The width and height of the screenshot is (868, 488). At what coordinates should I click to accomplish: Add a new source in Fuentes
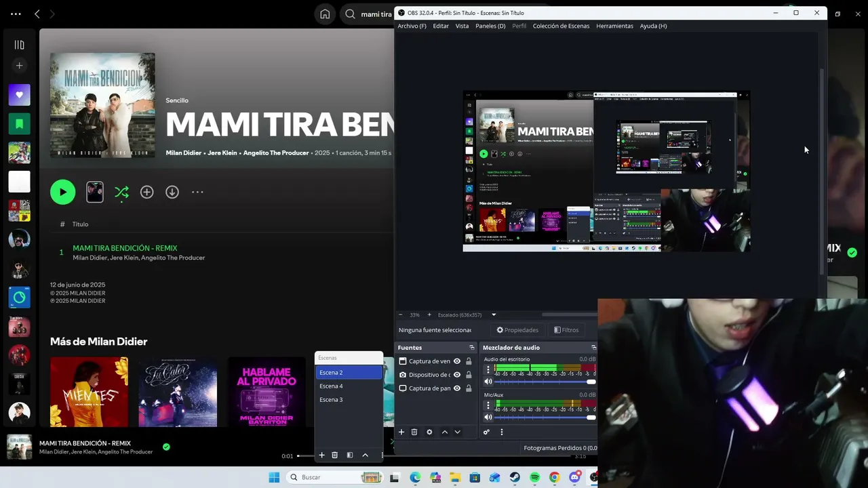coord(401,432)
